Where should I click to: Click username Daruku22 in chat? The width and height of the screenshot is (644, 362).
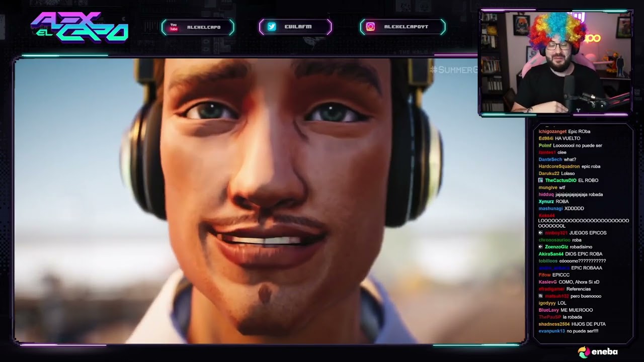549,173
